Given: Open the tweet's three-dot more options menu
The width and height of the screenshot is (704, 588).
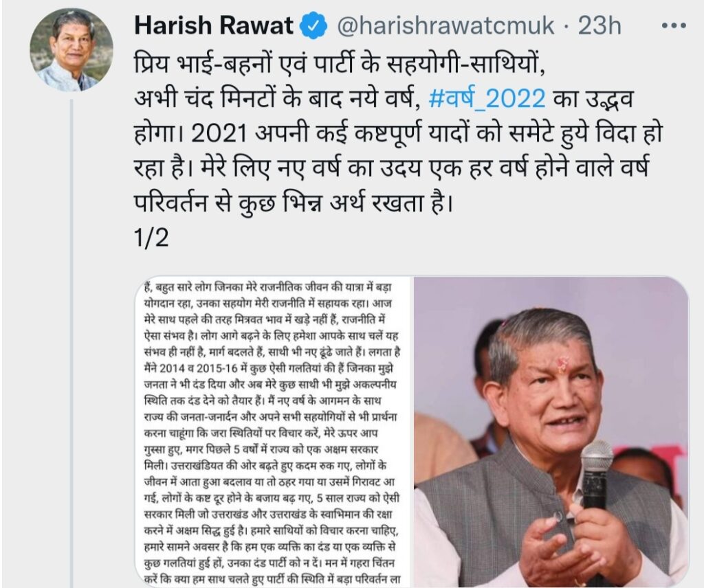Looking at the screenshot, I should 674,26.
